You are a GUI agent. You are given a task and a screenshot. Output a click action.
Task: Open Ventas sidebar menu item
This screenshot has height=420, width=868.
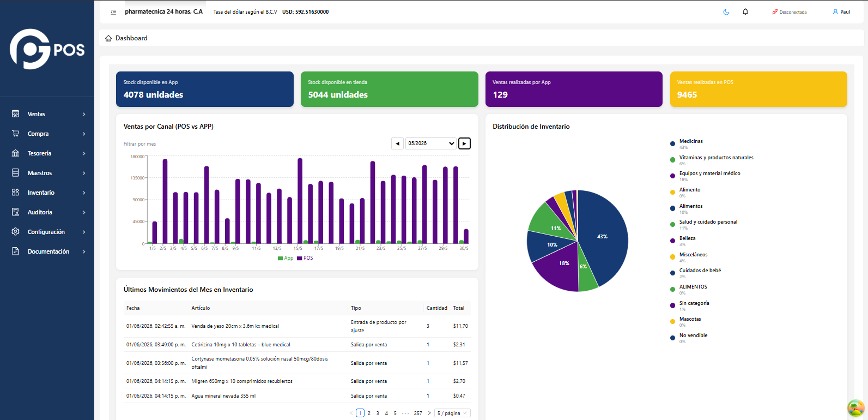point(47,114)
